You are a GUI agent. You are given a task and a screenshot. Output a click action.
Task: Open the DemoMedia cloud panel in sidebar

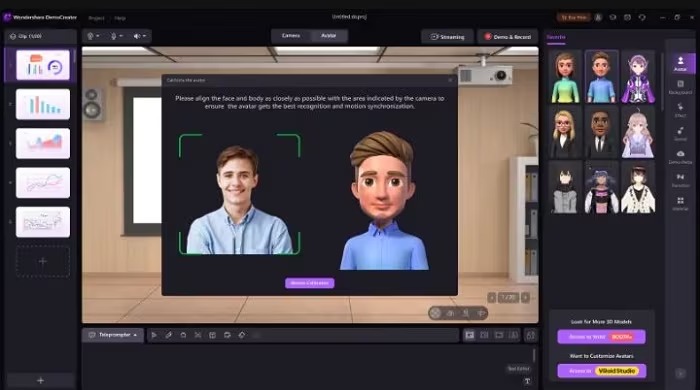[x=680, y=157]
